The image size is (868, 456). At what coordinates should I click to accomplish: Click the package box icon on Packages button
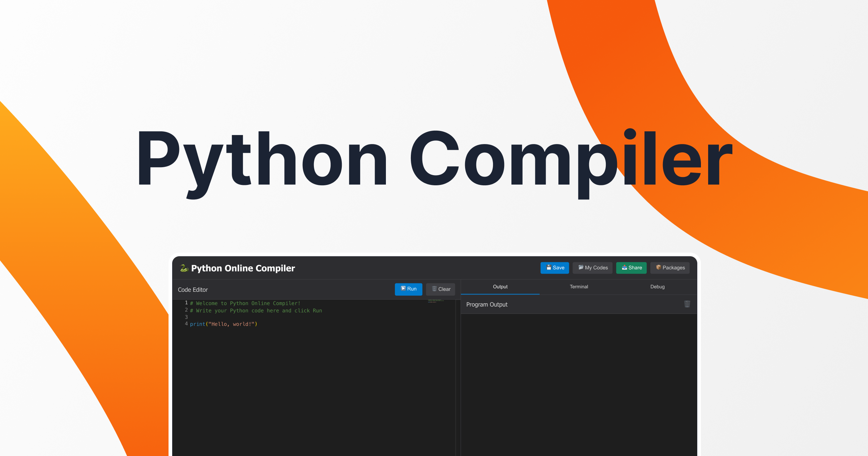659,268
